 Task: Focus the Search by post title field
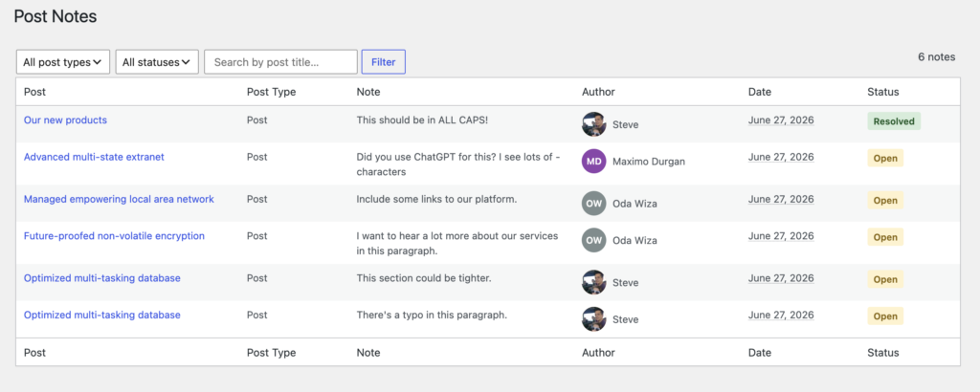pos(280,62)
